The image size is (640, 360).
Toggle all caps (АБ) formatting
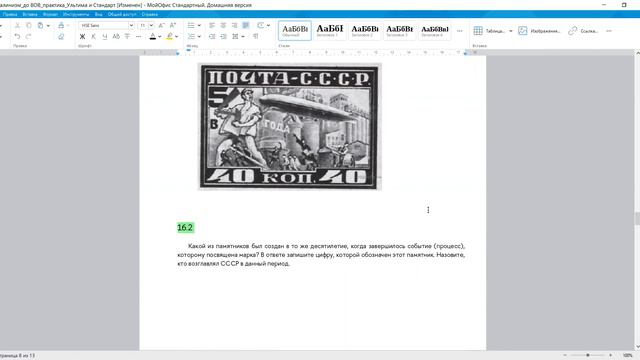[116, 36]
